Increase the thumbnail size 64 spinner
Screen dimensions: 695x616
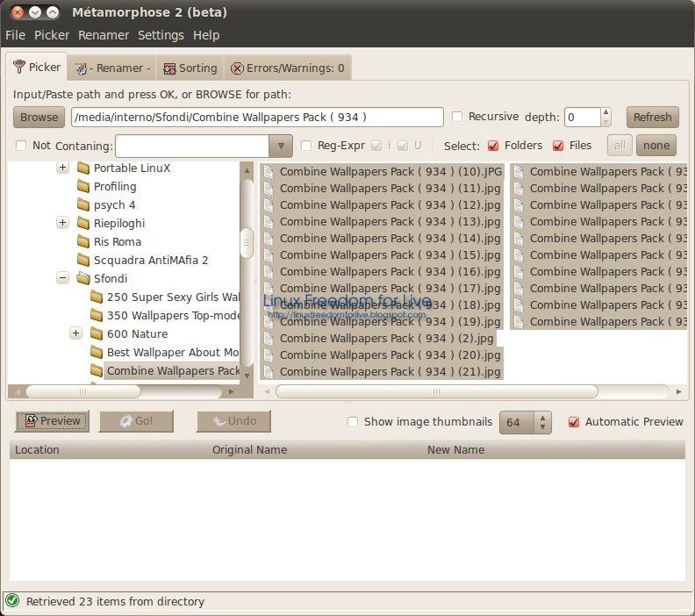542,418
